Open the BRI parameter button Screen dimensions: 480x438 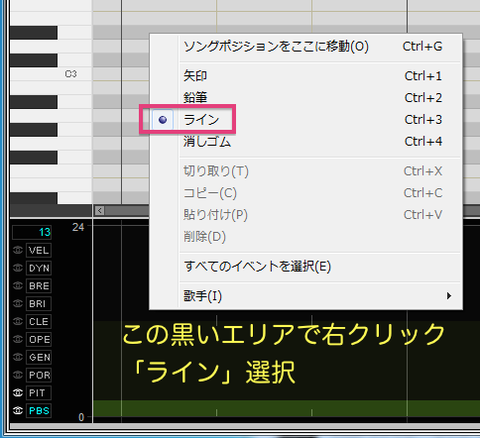click(39, 304)
